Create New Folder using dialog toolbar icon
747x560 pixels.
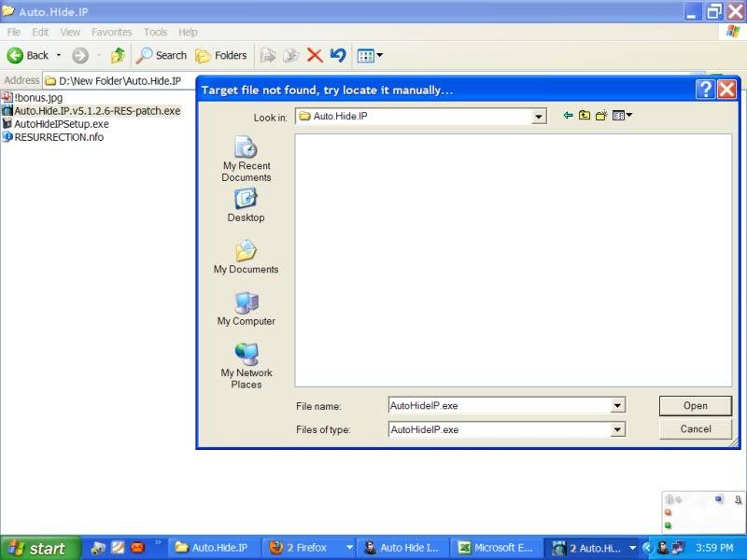point(601,115)
